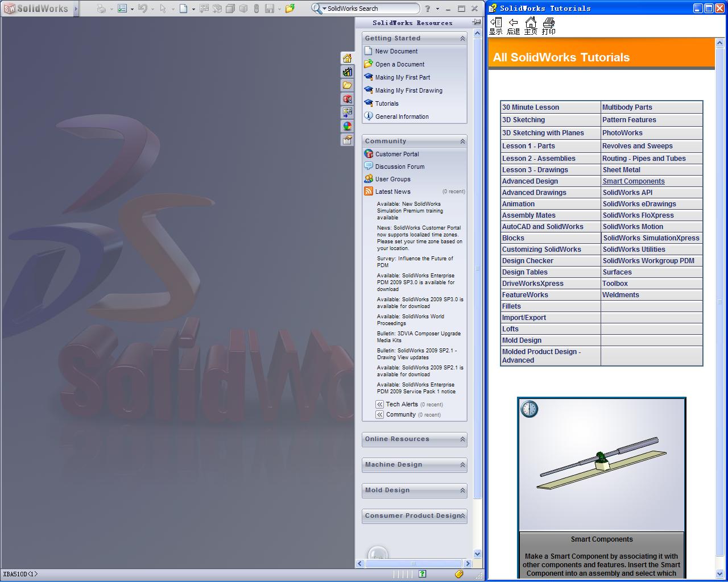Click Tutorials in Getting Started
This screenshot has height=582, width=728.
click(387, 103)
